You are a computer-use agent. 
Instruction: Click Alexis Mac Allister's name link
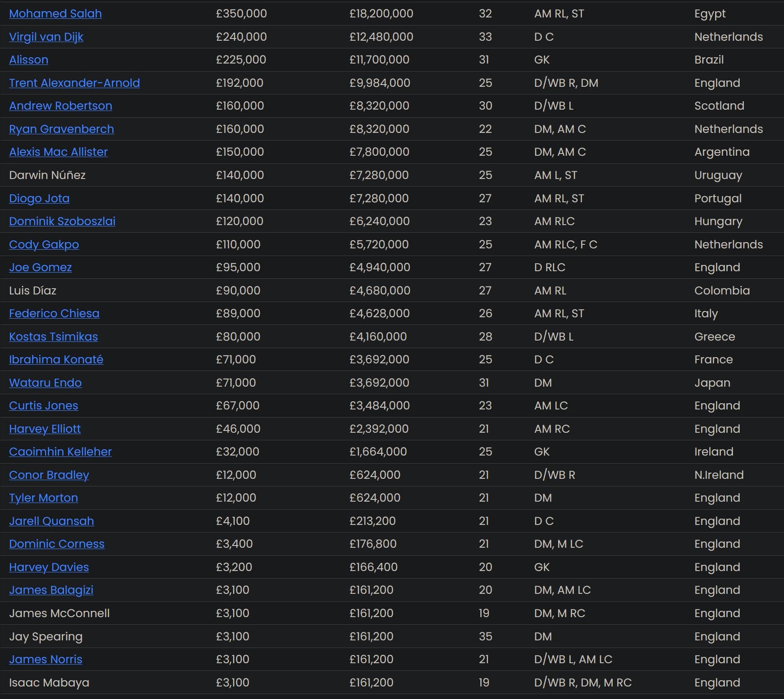[58, 152]
